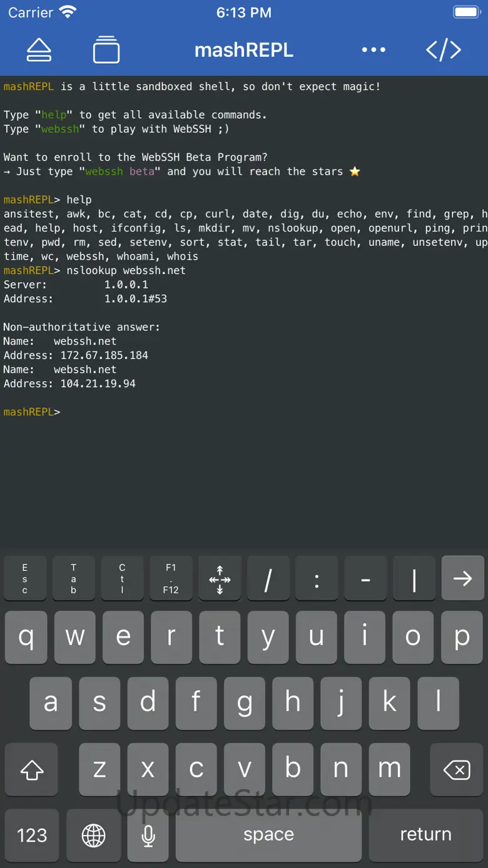Tap the b key

(292, 770)
